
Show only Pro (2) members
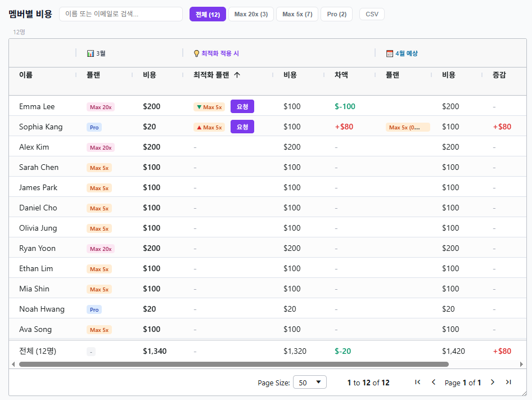[x=336, y=14]
